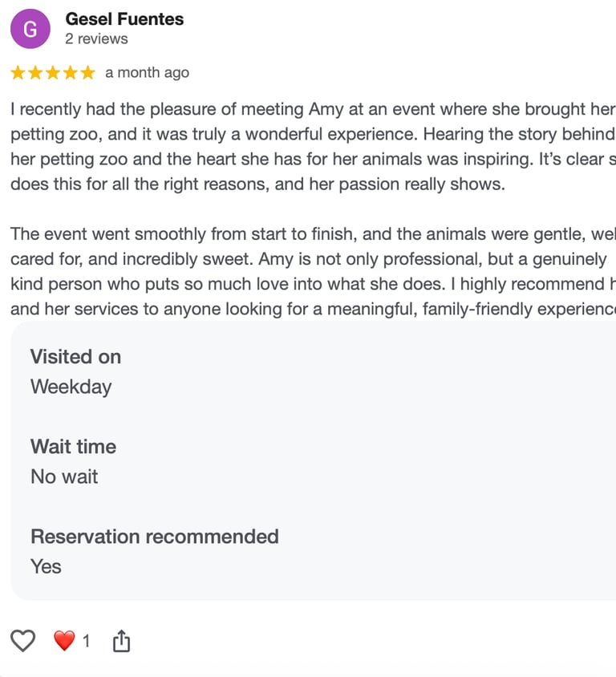The image size is (616, 677).
Task: Click the third star in the rating
Action: point(52,73)
